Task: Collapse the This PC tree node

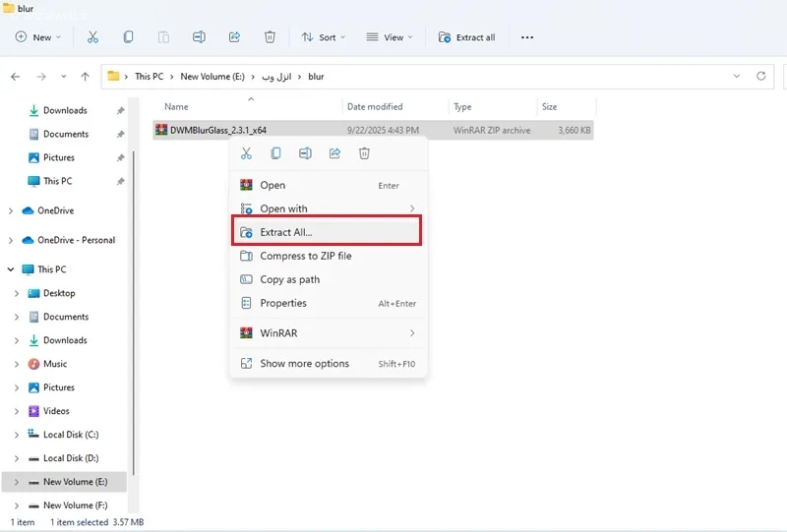Action: coord(11,269)
